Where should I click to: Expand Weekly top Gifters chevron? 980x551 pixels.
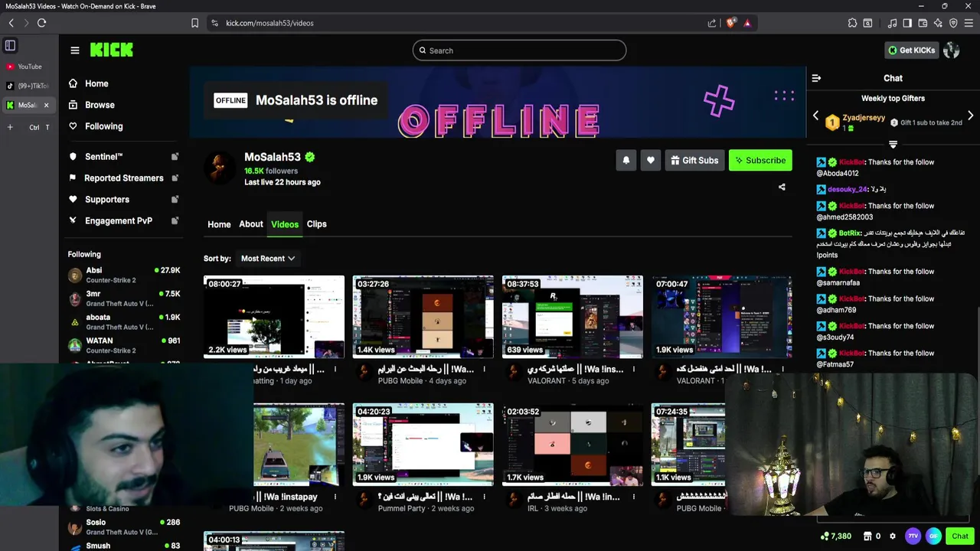[x=893, y=144]
